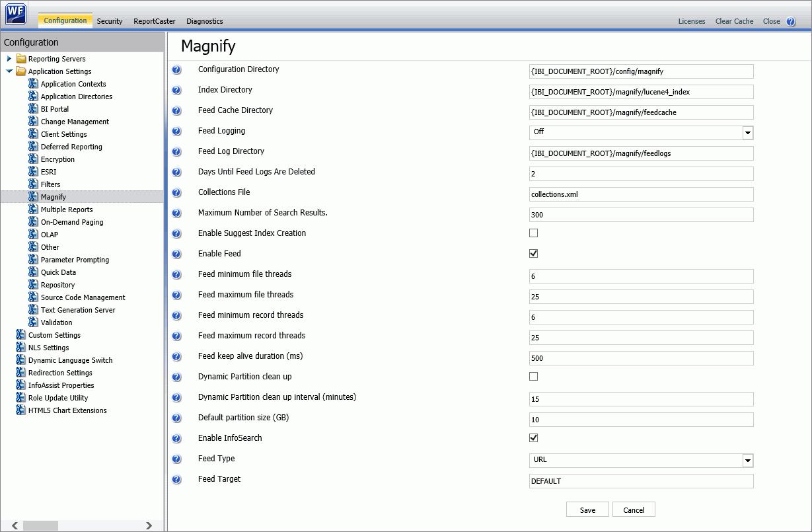Switch to the Configuration tab
This screenshot has height=532, width=812.
click(x=65, y=20)
